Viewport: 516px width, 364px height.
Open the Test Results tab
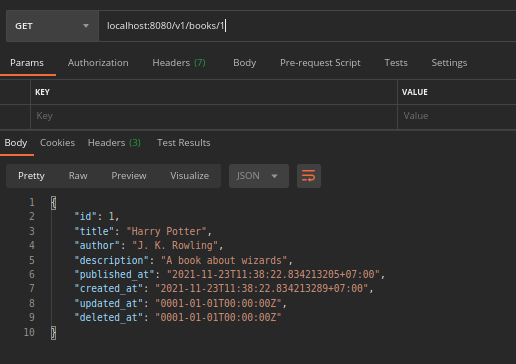point(184,143)
